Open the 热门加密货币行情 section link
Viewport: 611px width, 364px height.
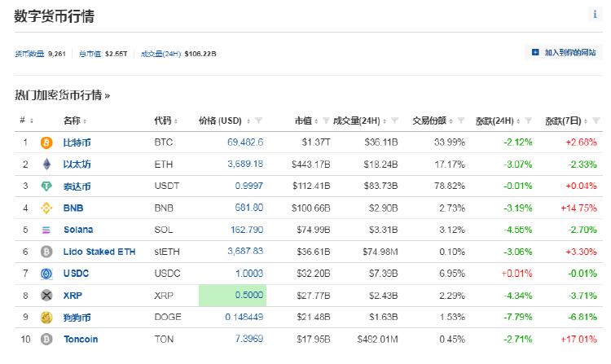tap(62, 94)
